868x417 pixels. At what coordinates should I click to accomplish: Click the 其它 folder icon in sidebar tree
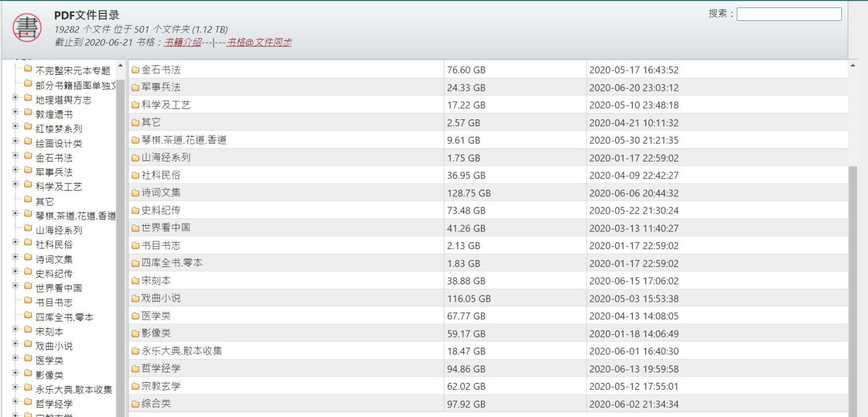(x=28, y=200)
